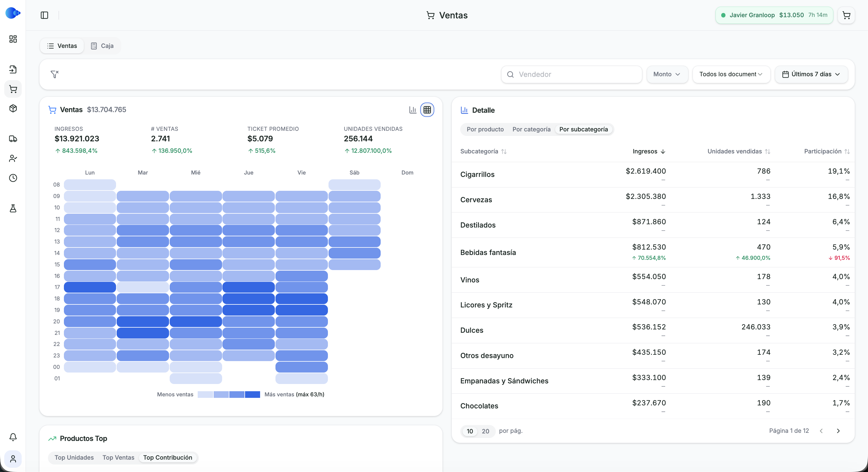
Task: Set 20 rows per page
Action: [485, 431]
